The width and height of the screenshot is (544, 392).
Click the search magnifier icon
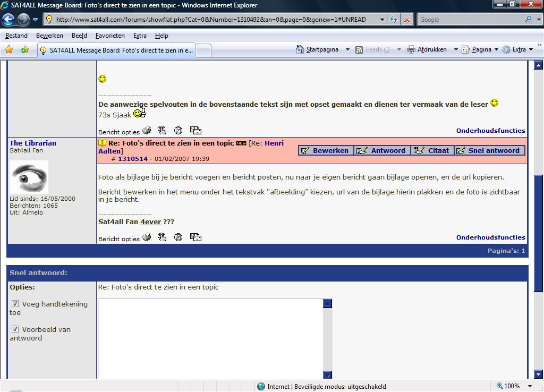(x=528, y=19)
